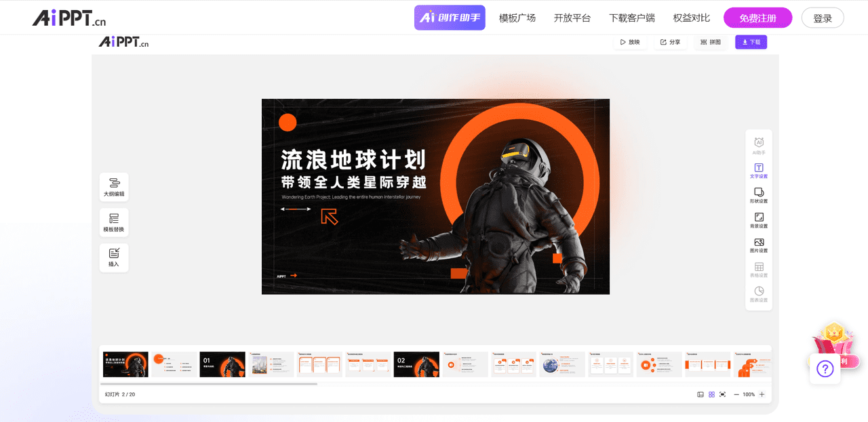Click 拼图 in the top toolbar
The image size is (868, 422).
[x=709, y=41]
